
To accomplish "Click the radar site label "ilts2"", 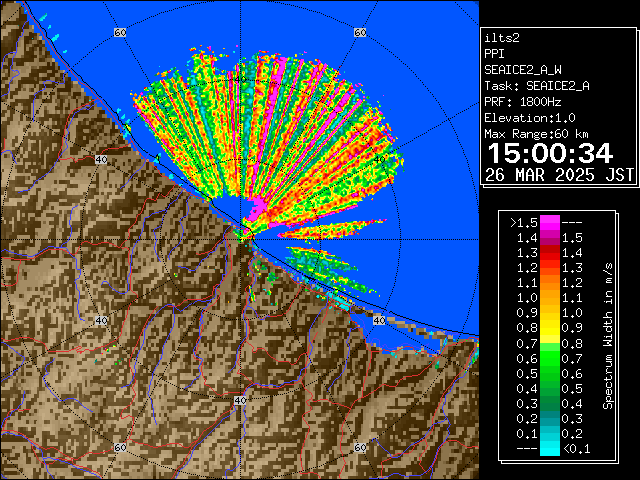I will tap(502, 38).
